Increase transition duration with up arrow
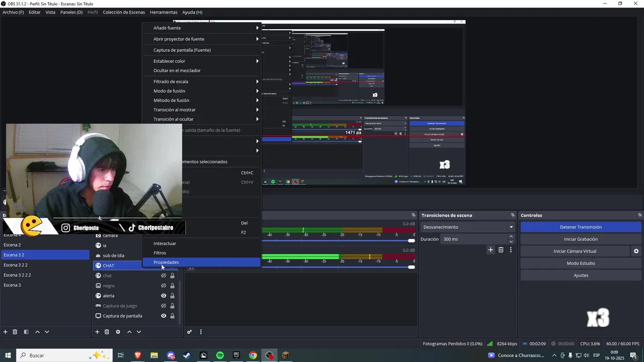Viewport: 644px width, 362px height. coord(511,236)
